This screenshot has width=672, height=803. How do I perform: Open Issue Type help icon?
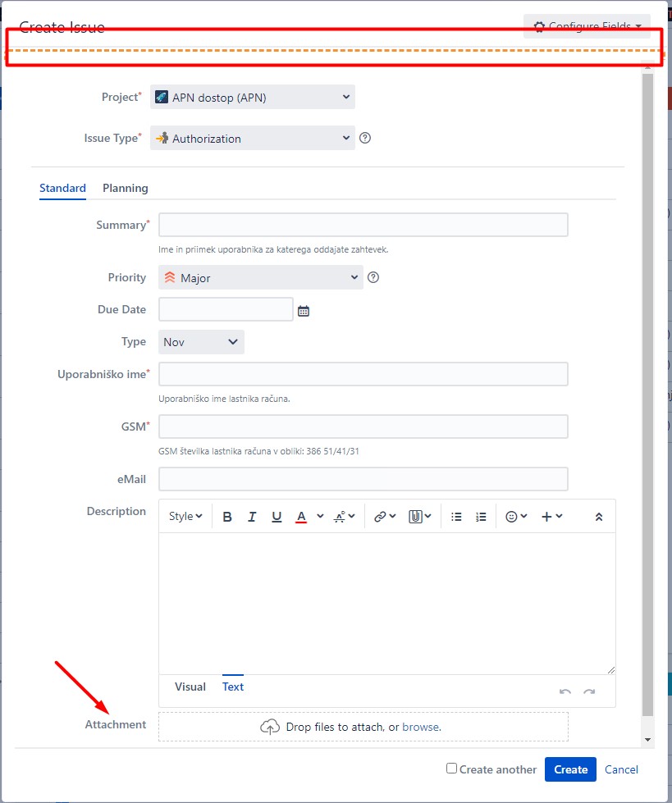(x=364, y=138)
